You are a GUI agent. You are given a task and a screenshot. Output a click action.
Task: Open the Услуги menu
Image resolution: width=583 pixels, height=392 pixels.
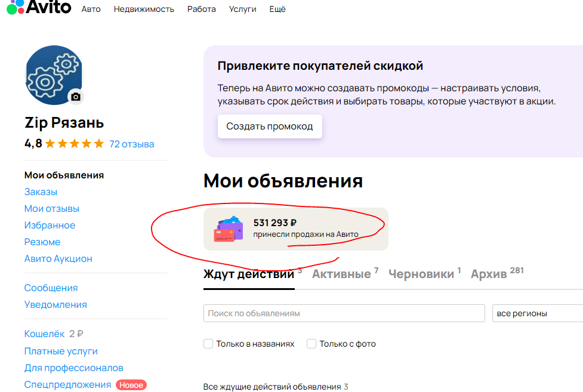[242, 9]
